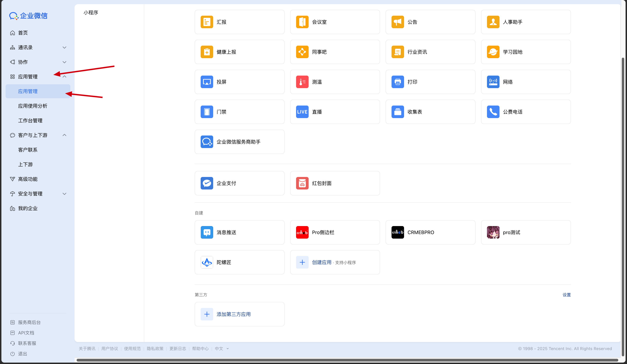
Task: Click the 设置 link beside 第三方
Action: [567, 295]
